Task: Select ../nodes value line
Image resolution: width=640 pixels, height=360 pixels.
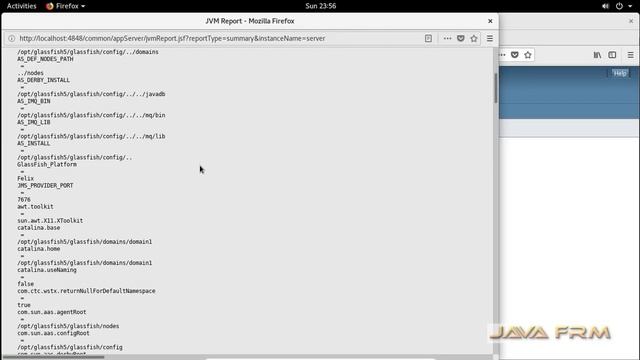Action: [31, 73]
